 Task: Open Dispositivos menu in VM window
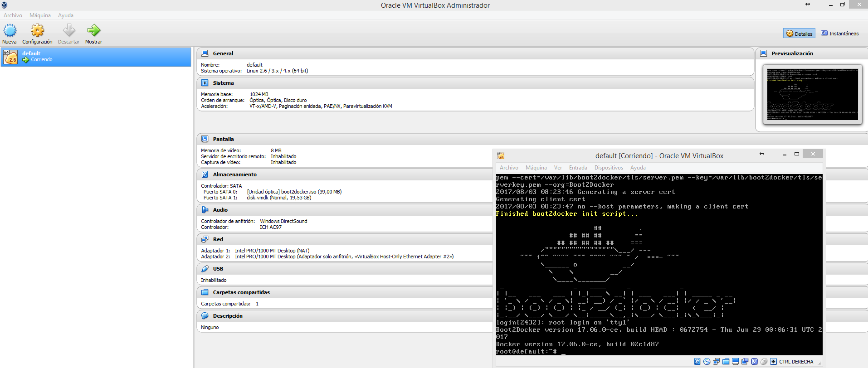[609, 168]
